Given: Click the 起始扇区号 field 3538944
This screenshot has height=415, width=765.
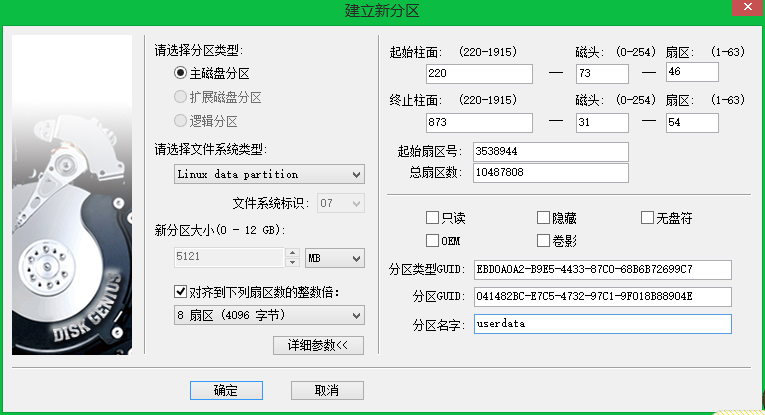Looking at the screenshot, I should (x=551, y=152).
